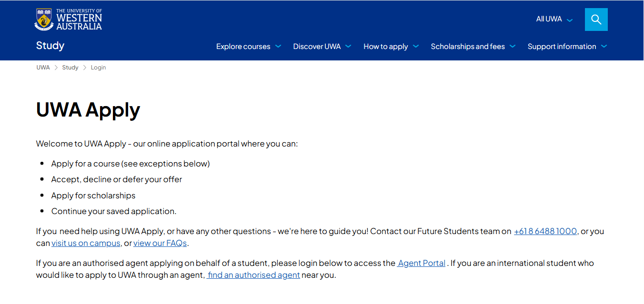
Task: Expand the All UWA dropdown chevron
Action: coord(570,20)
